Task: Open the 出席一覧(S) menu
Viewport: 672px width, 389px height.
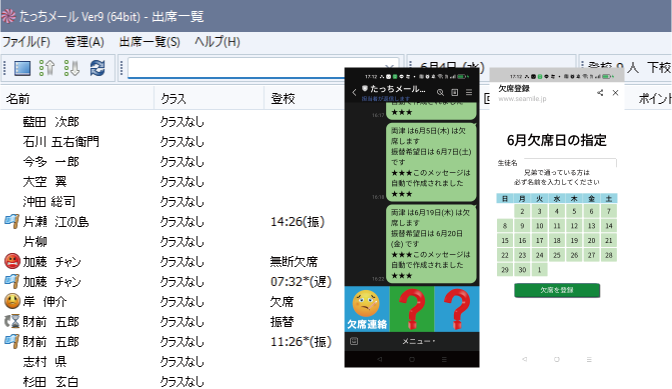Action: click(150, 42)
